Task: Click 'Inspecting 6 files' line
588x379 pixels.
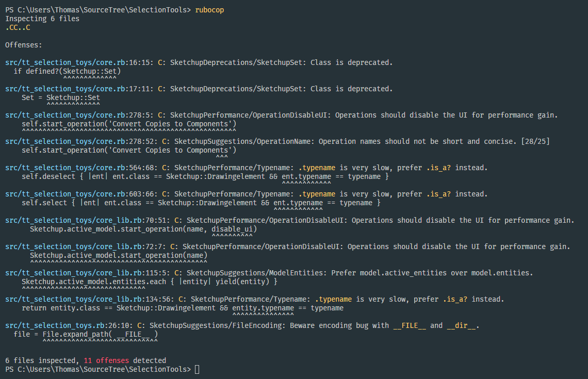Action: point(42,19)
